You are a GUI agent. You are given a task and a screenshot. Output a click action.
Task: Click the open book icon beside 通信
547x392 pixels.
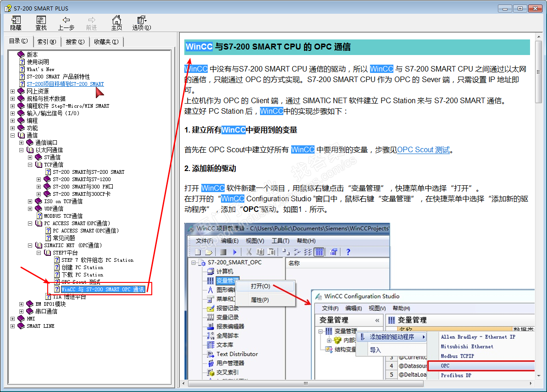pos(21,135)
